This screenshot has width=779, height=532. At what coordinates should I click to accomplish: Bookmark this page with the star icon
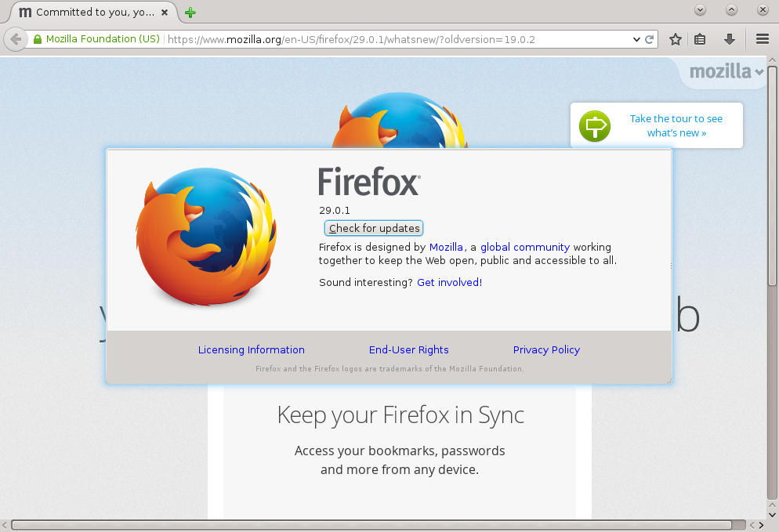[x=675, y=39]
